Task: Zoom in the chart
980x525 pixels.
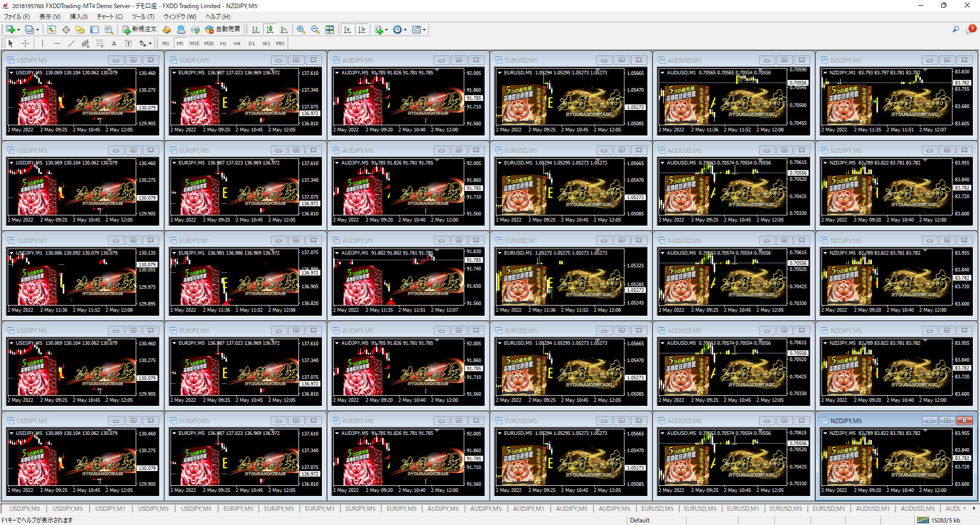Action: pyautogui.click(x=301, y=30)
